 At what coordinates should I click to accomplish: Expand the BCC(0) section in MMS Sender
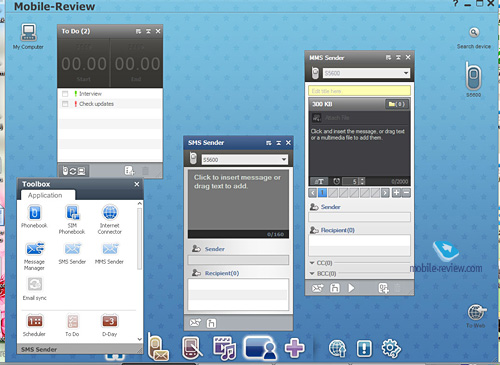click(312, 274)
